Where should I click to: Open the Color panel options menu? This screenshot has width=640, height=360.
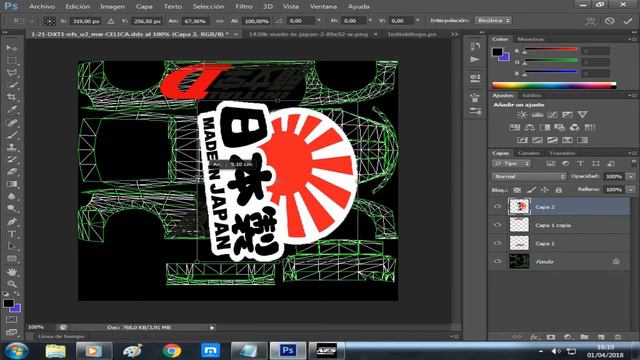click(x=632, y=39)
